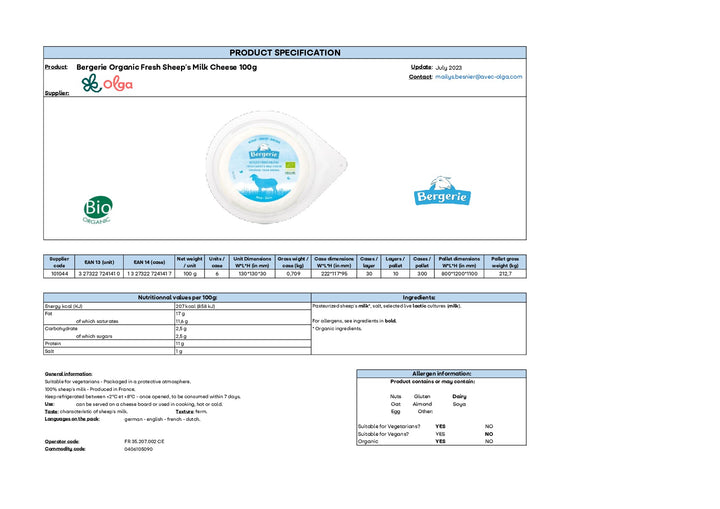The width and height of the screenshot is (720, 509).
Task: Click YES in the Organic row
Action: click(440, 441)
